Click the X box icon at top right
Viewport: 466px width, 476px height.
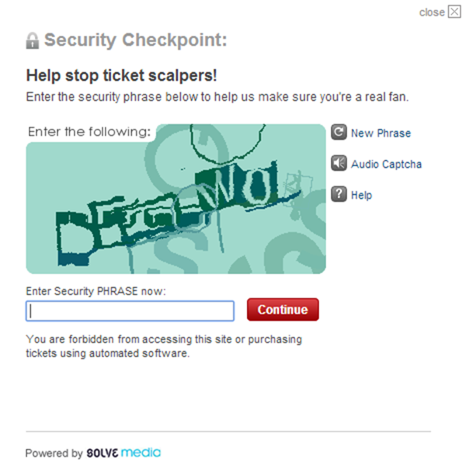click(x=454, y=12)
